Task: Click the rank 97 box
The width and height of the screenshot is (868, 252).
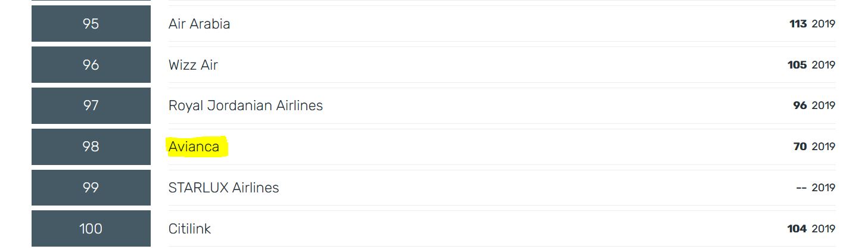Action: click(91, 105)
